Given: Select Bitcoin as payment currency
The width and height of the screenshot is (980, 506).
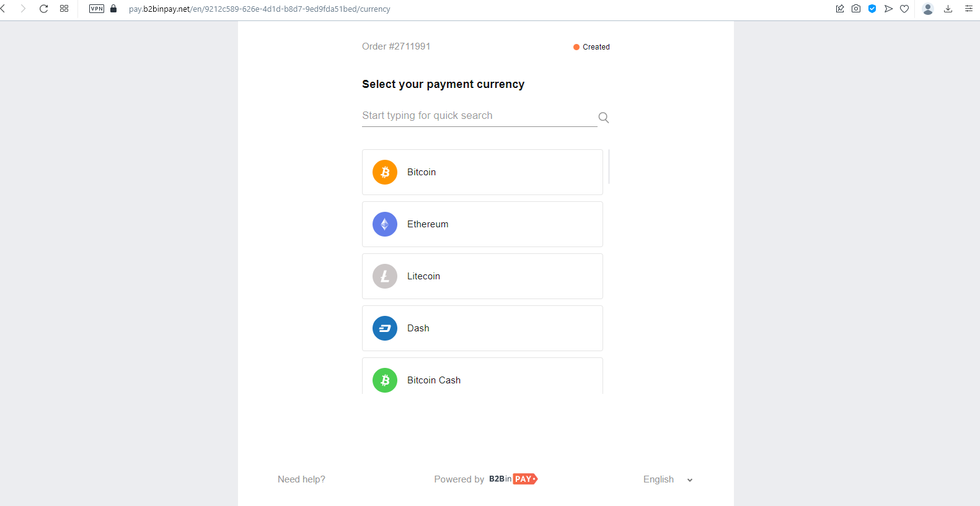Looking at the screenshot, I should click(x=482, y=172).
